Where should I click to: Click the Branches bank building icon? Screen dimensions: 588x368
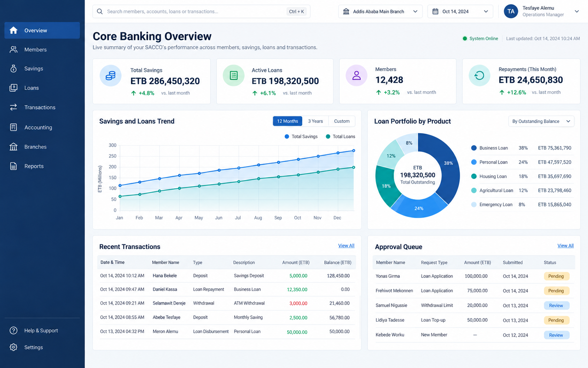click(14, 147)
